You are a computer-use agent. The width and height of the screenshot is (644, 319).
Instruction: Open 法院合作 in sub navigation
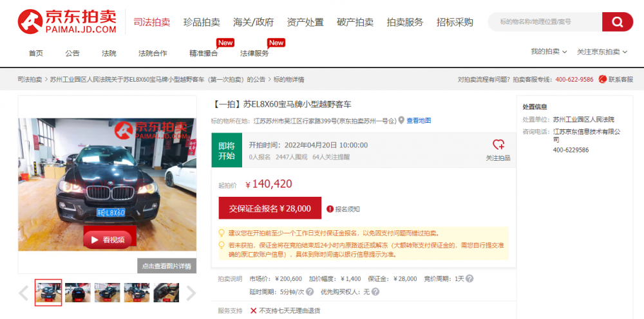(153, 53)
